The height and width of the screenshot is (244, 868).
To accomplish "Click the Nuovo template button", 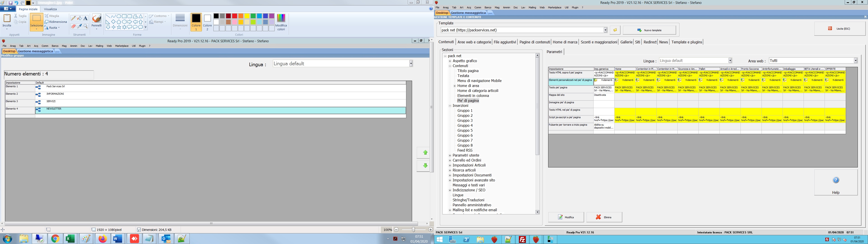I will click(x=649, y=30).
